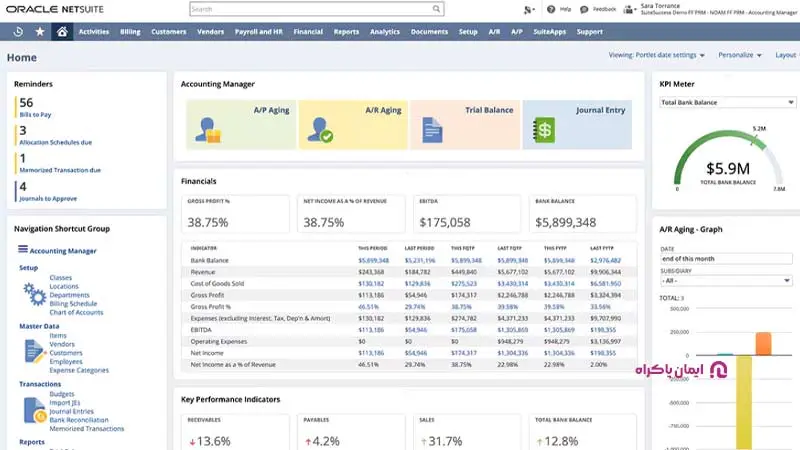Image resolution: width=800 pixels, height=450 pixels.
Task: Open the Reports menu
Action: (346, 32)
